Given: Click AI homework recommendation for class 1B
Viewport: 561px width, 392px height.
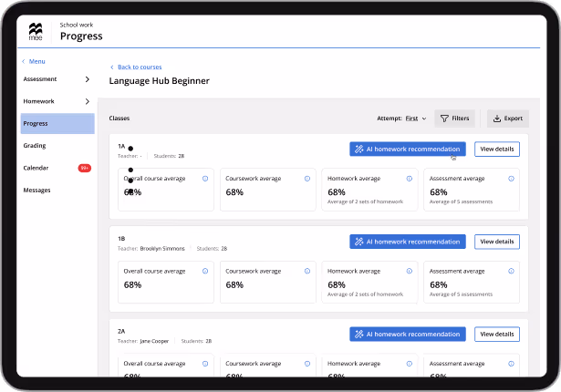Looking at the screenshot, I should pos(408,242).
